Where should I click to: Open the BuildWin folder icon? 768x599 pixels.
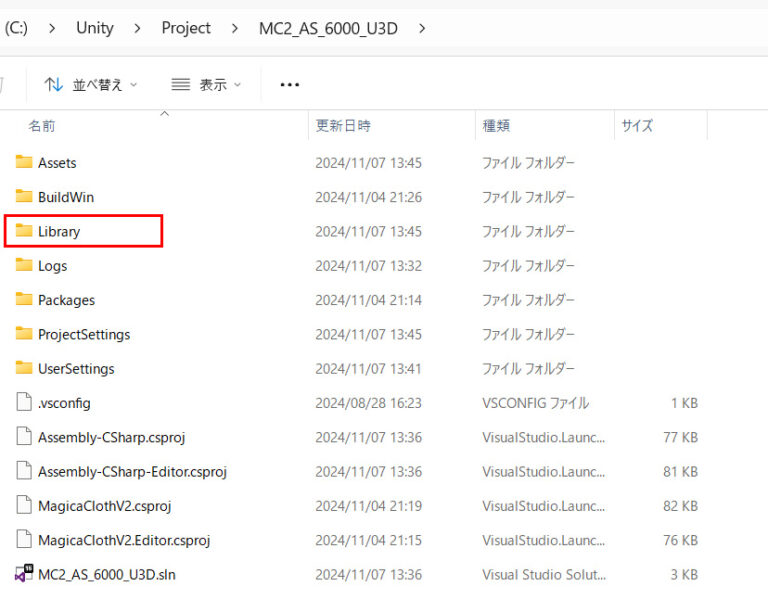[x=24, y=196]
